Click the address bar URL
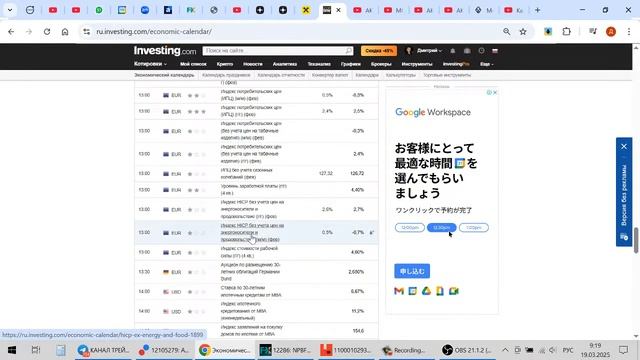640x360 pixels. (x=154, y=31)
